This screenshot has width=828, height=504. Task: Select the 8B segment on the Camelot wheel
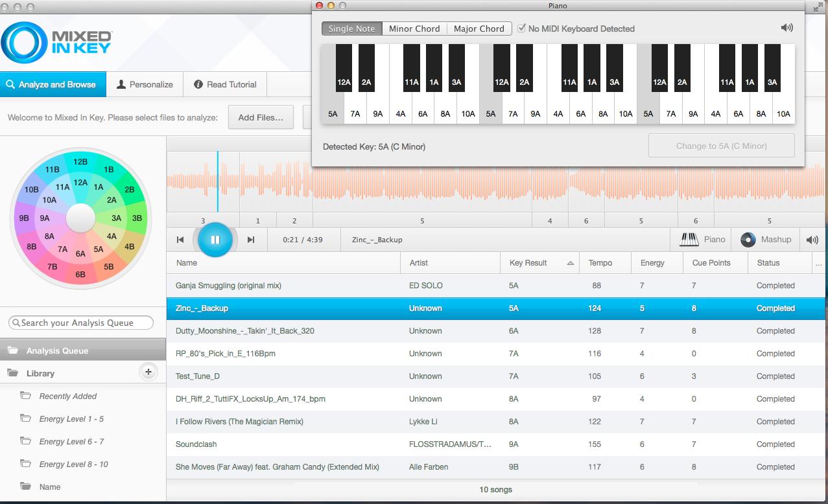(x=31, y=247)
